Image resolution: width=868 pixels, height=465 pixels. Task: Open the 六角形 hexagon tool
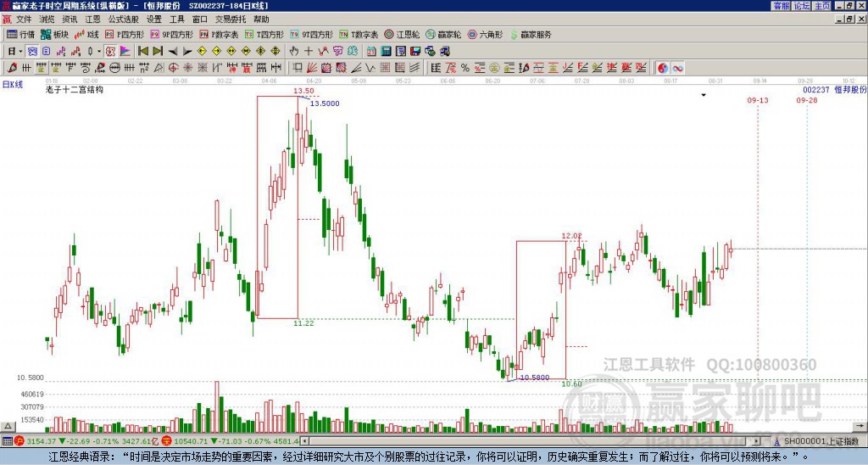pyautogui.click(x=485, y=34)
